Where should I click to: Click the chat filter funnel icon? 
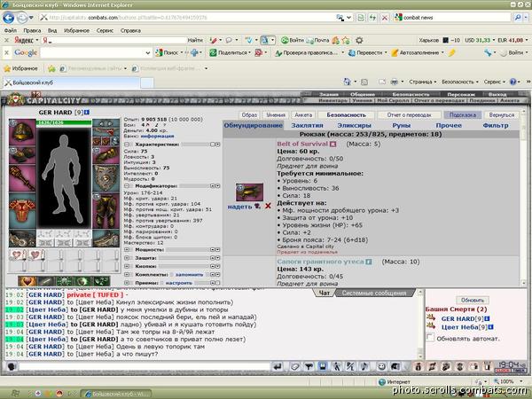(x=309, y=367)
